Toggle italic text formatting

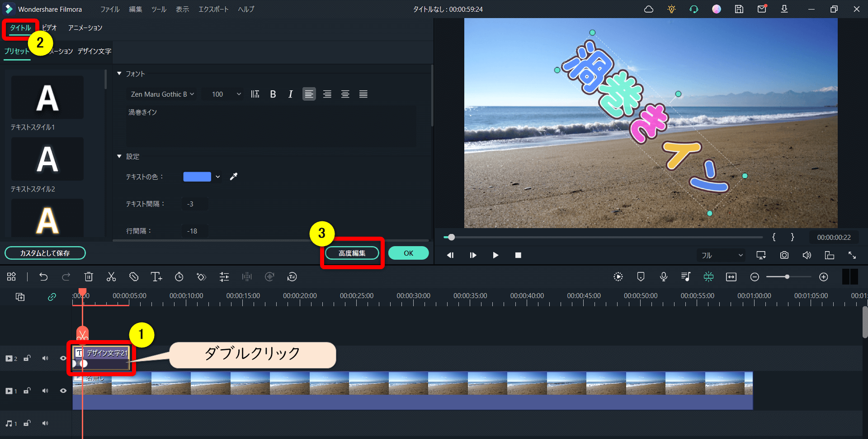point(291,94)
